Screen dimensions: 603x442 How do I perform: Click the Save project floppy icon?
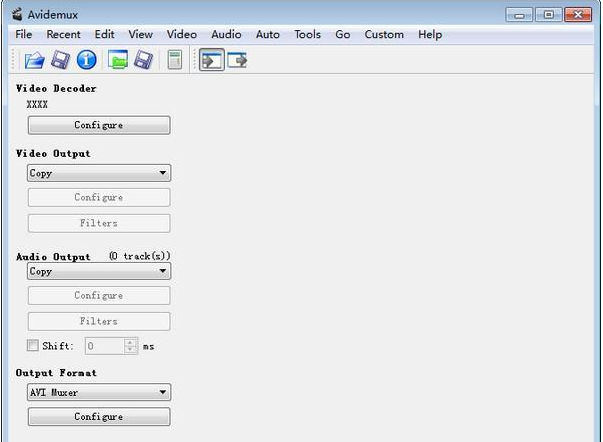pyautogui.click(x=143, y=60)
